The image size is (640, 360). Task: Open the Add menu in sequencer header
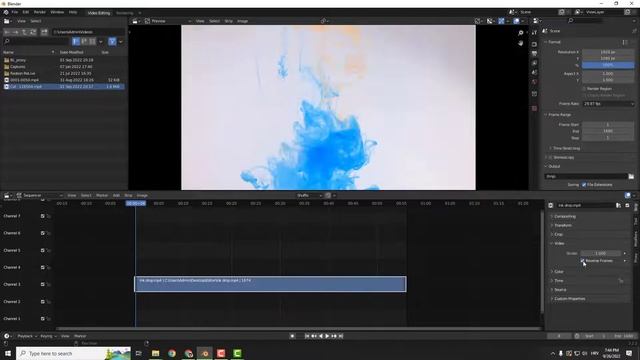click(116, 196)
